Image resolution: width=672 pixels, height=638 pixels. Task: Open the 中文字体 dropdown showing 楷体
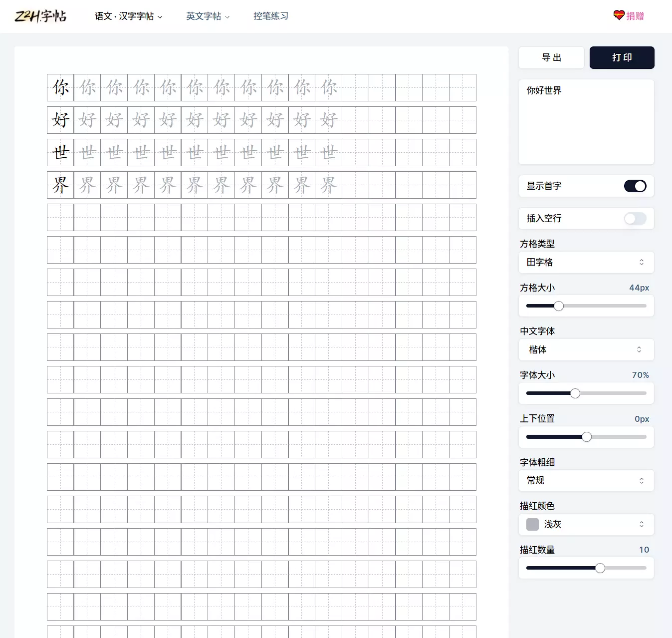tap(586, 349)
